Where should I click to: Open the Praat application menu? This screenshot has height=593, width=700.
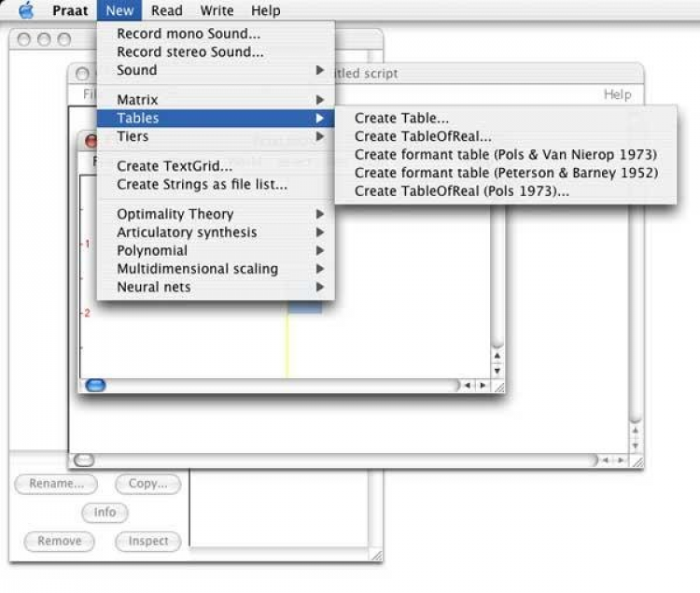tap(70, 10)
